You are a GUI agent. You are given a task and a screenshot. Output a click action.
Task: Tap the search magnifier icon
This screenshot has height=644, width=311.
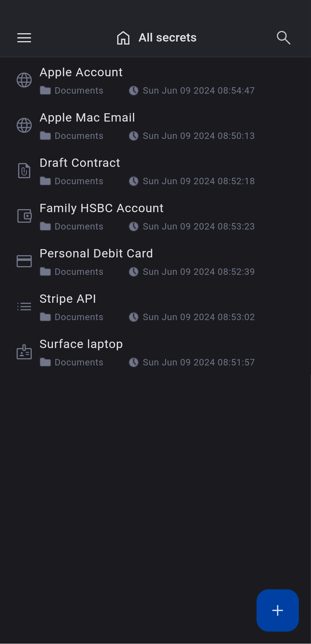(283, 38)
